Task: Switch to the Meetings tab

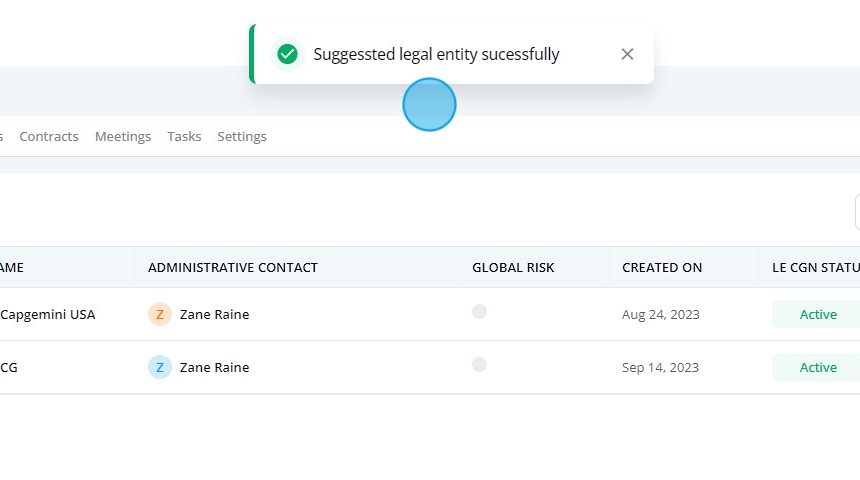Action: coord(123,136)
